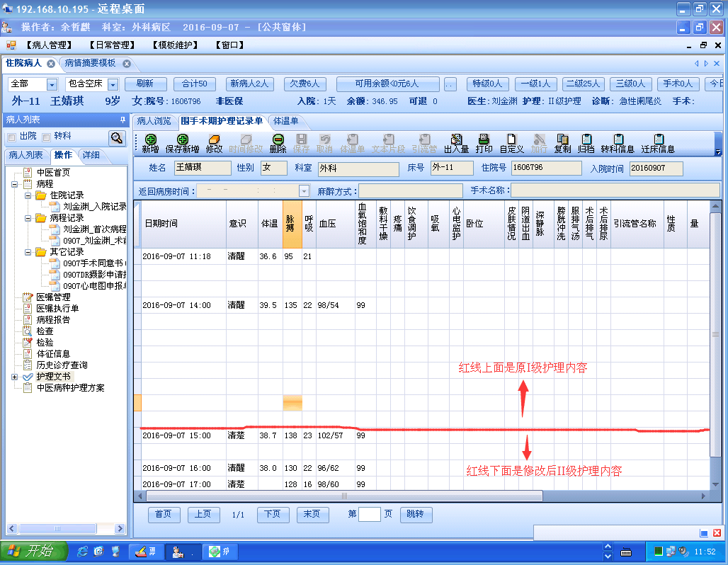Select 医嘱管理 in the tree
This screenshot has height=565, width=728.
tap(53, 297)
